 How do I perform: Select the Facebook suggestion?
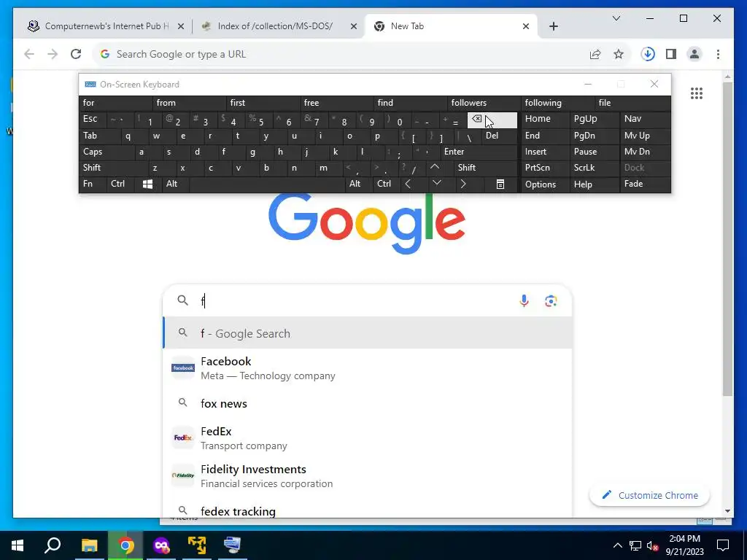[368, 368]
